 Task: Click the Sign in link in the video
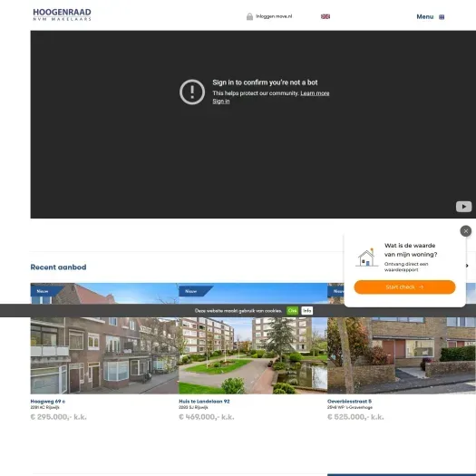coord(220,101)
